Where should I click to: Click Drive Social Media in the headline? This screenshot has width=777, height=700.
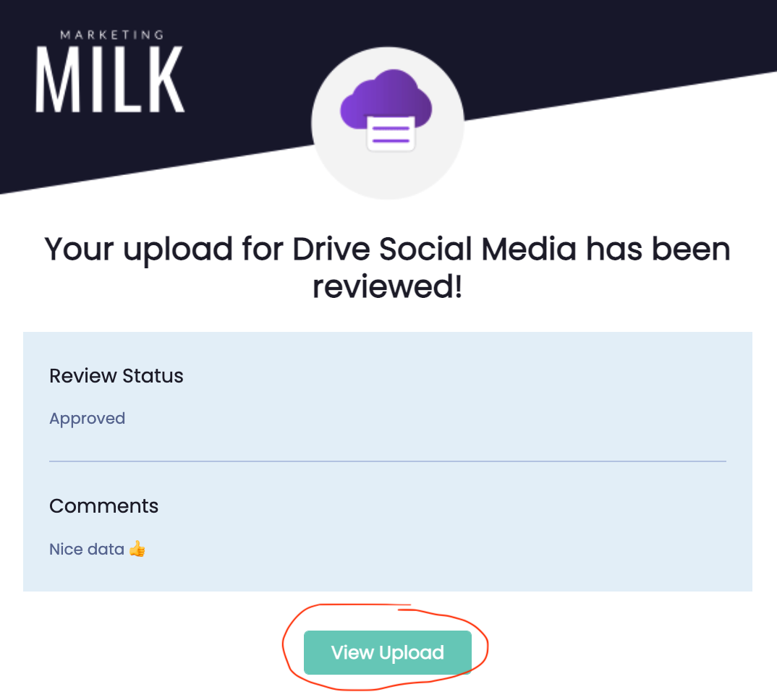(435, 249)
